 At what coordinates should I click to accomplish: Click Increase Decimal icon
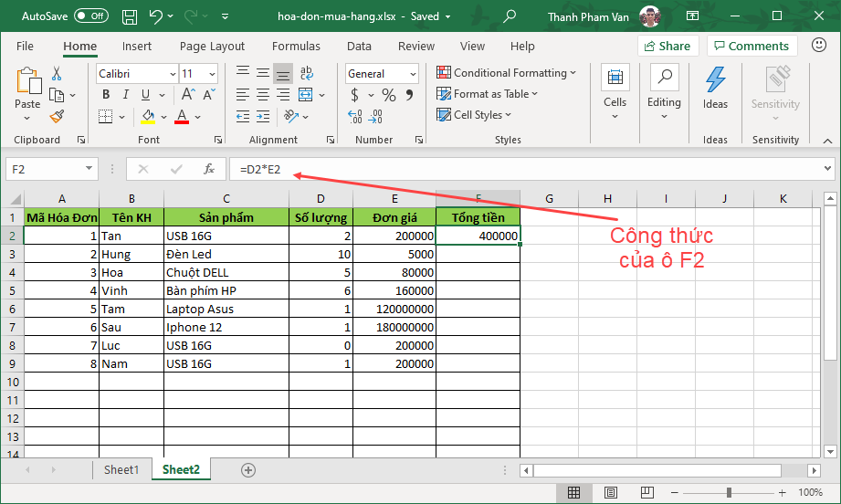pyautogui.click(x=355, y=116)
